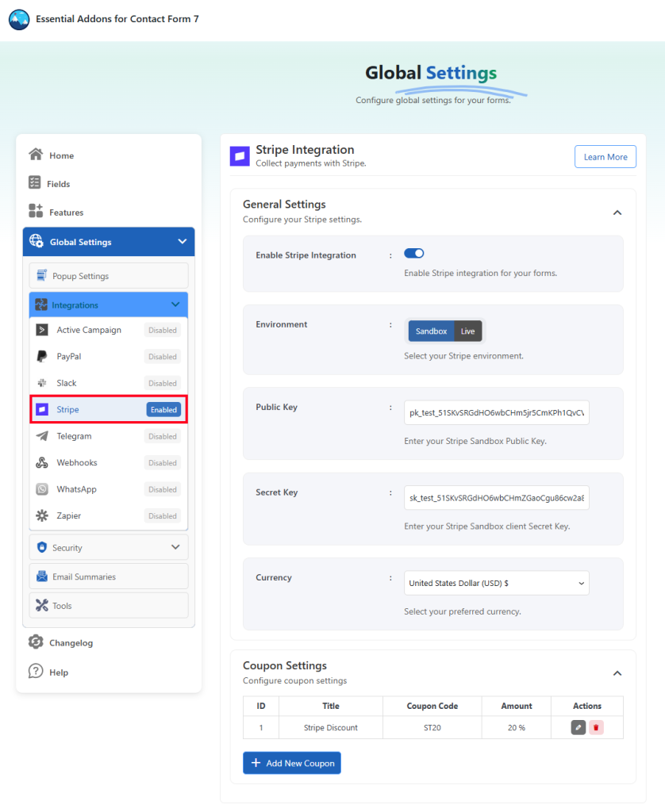This screenshot has width=665, height=812.
Task: Click the Telegram paper plane icon
Action: point(42,436)
